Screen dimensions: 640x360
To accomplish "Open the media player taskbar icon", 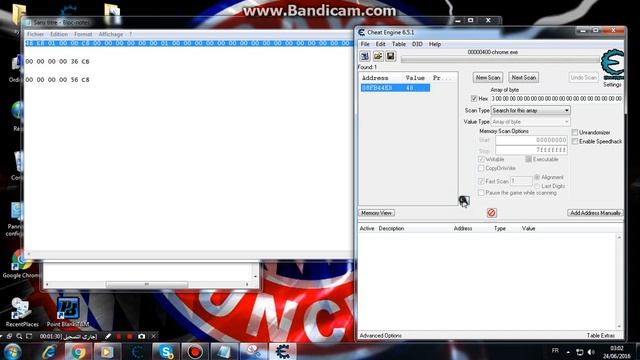I will click(x=107, y=351).
